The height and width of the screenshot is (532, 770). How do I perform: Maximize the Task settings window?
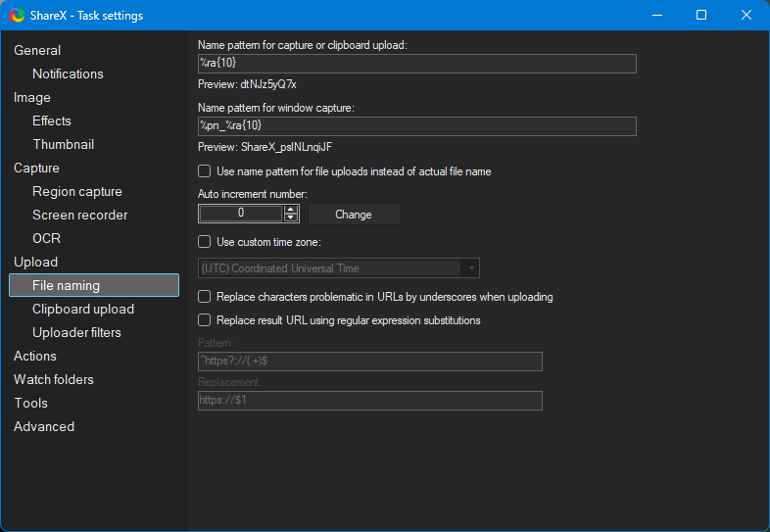tap(701, 16)
